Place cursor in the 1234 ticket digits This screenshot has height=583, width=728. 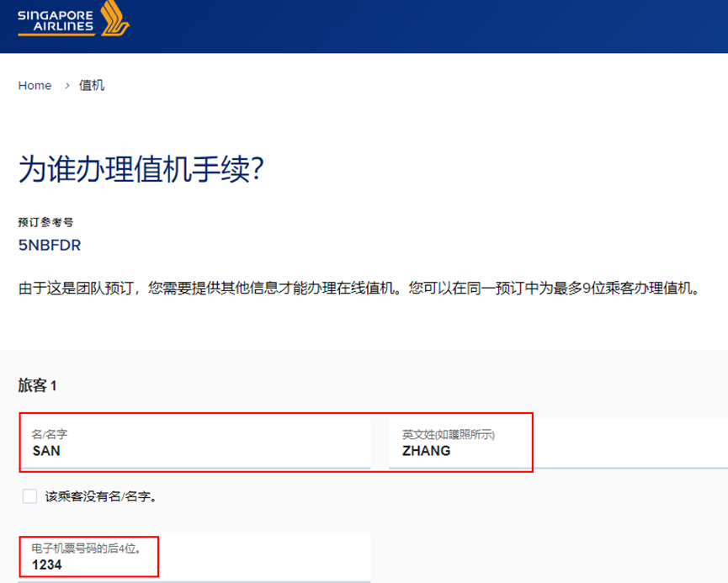tap(47, 565)
